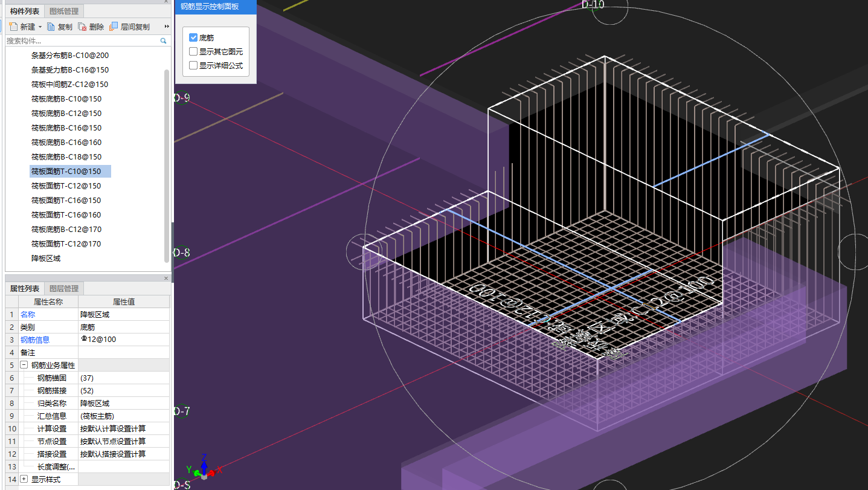The image size is (868, 490).
Task: Click the magnifier search icon
Action: (x=163, y=41)
